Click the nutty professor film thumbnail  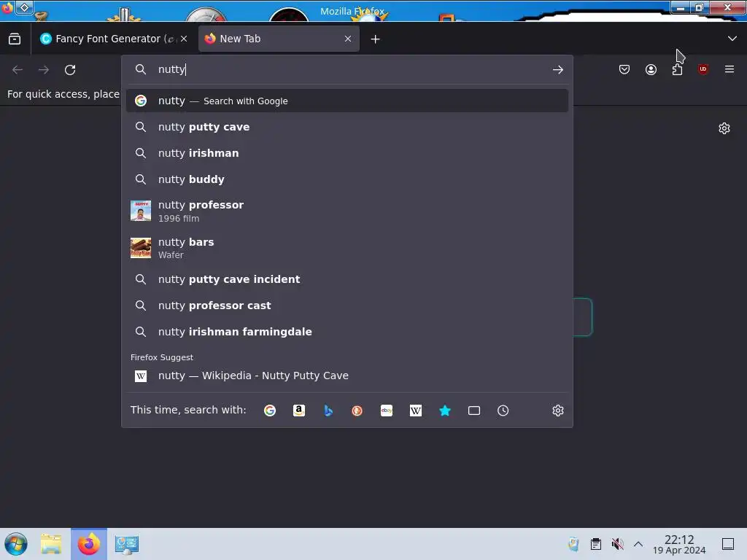point(141,211)
